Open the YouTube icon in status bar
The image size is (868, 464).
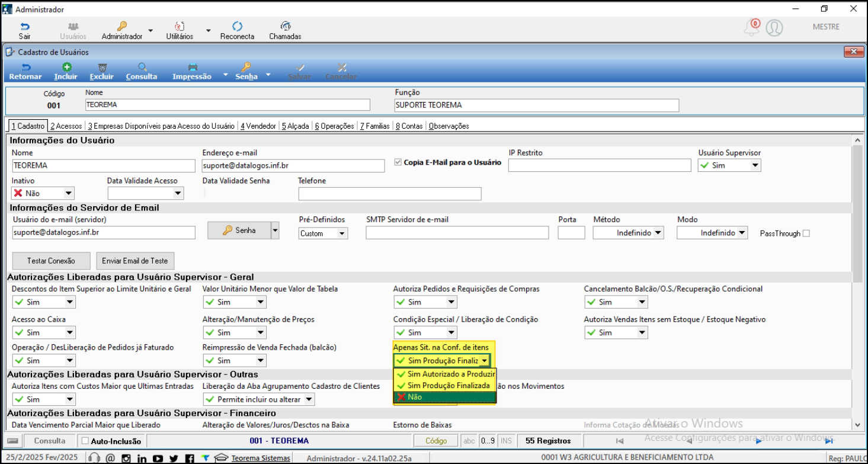point(158,458)
